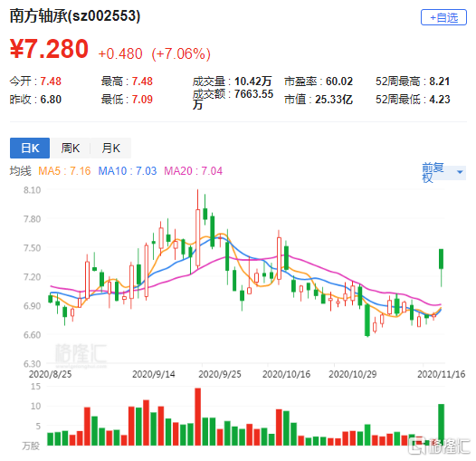Click the 6.30 price axis label
The height and width of the screenshot is (461, 476).
coord(33,364)
